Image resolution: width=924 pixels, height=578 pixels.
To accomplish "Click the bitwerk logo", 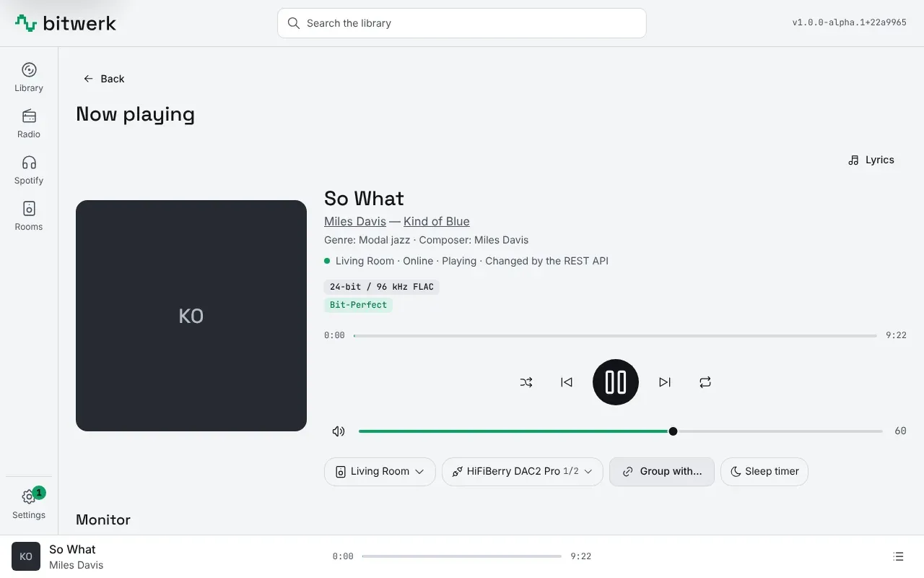I will pos(66,23).
